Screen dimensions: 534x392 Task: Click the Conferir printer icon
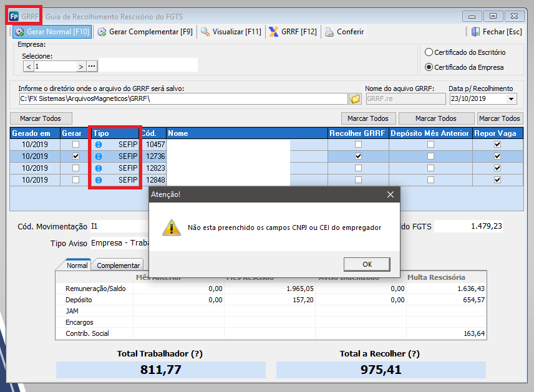329,32
